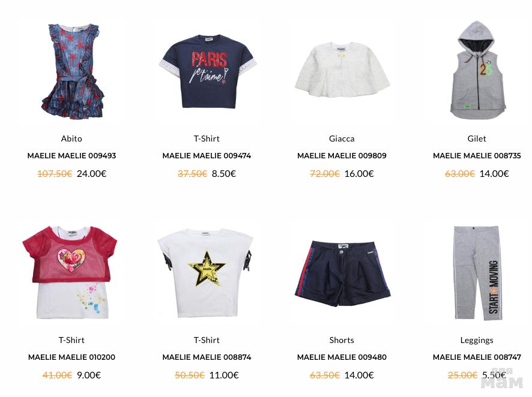532x397 pixels.
Task: Open the MAELIE MAELIE 008735 link
Action: click(477, 156)
